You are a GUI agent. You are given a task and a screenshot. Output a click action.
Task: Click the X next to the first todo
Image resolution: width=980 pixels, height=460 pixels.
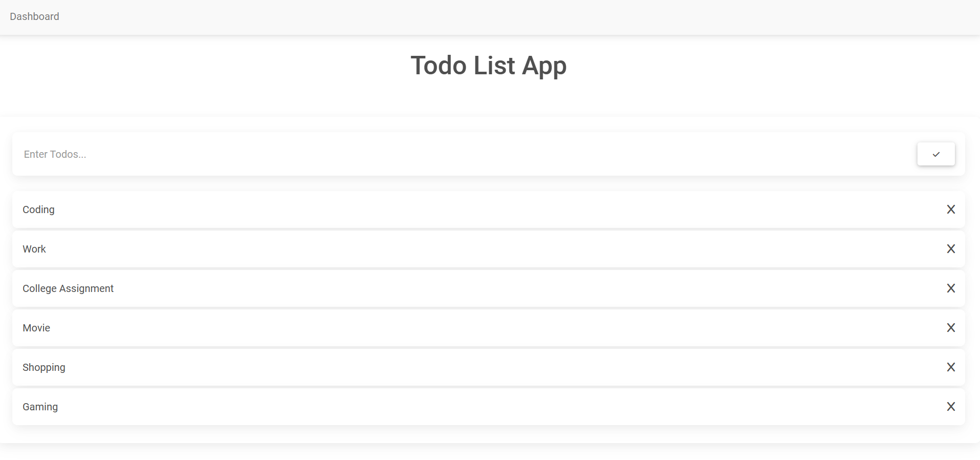[951, 210]
